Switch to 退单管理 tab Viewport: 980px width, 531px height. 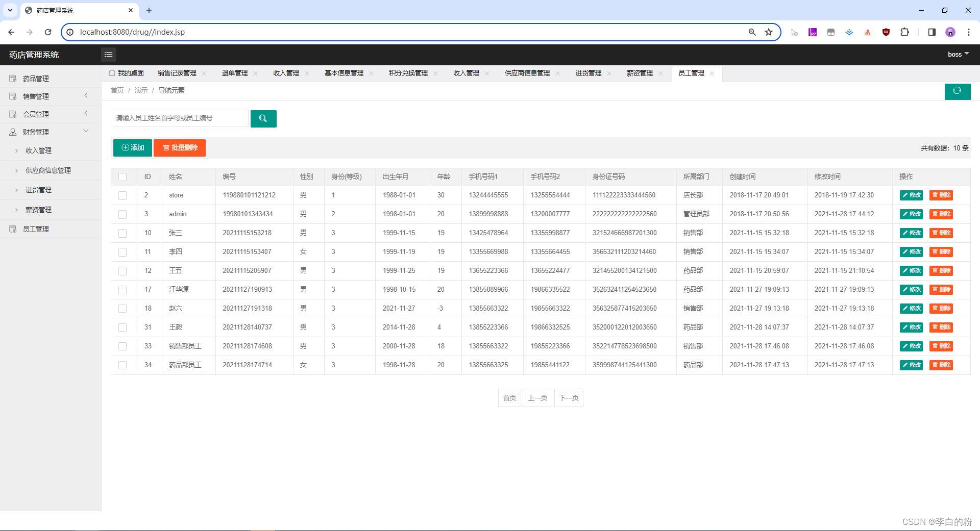point(235,73)
